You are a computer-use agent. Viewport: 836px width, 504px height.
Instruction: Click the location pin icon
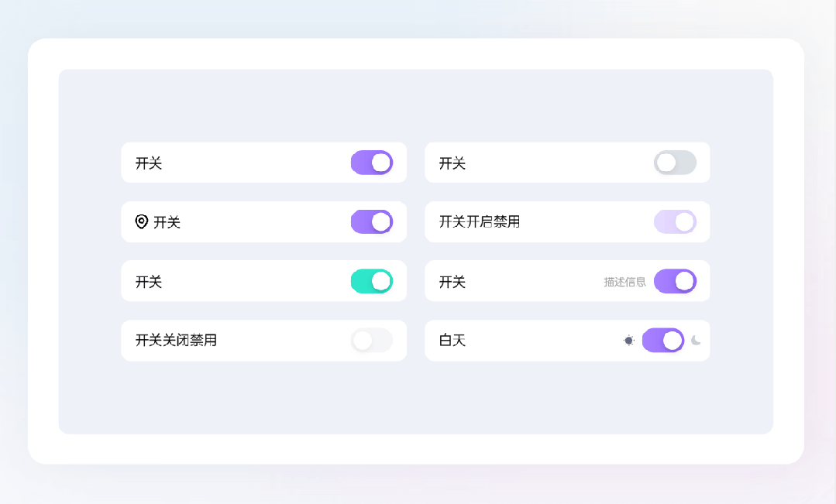[142, 222]
